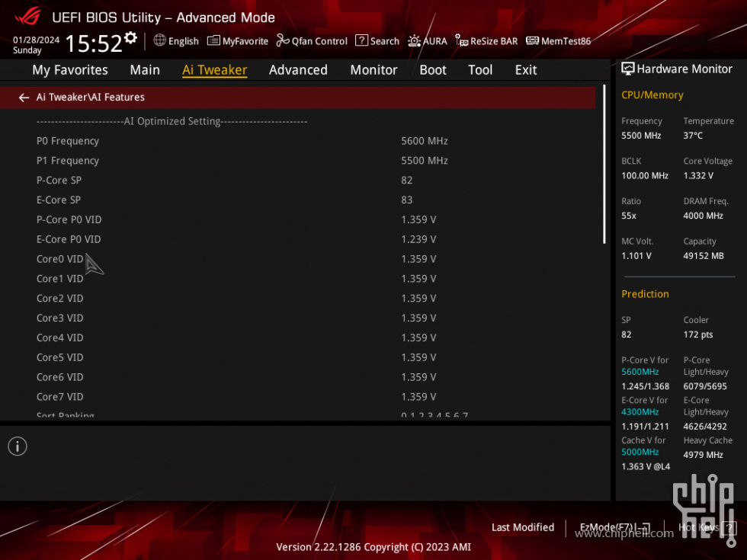Open the My Favorites tab
Screen dimensions: 747x560
pyautogui.click(x=70, y=70)
